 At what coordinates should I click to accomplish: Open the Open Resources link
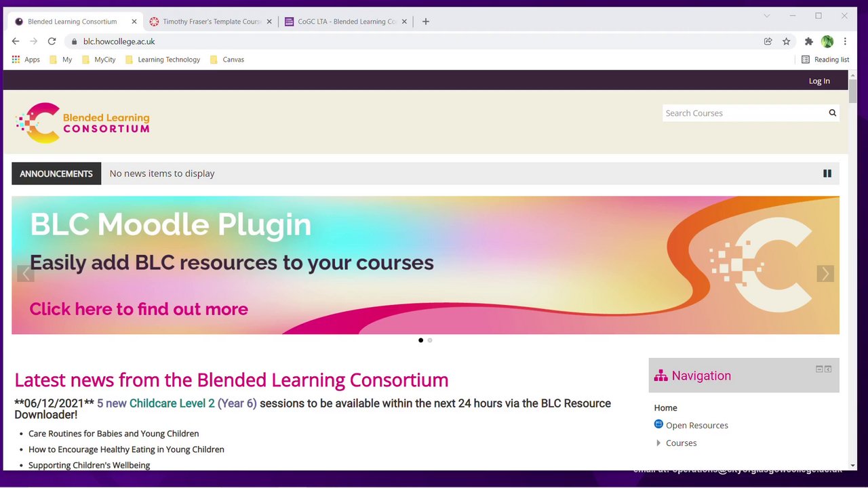pos(697,426)
